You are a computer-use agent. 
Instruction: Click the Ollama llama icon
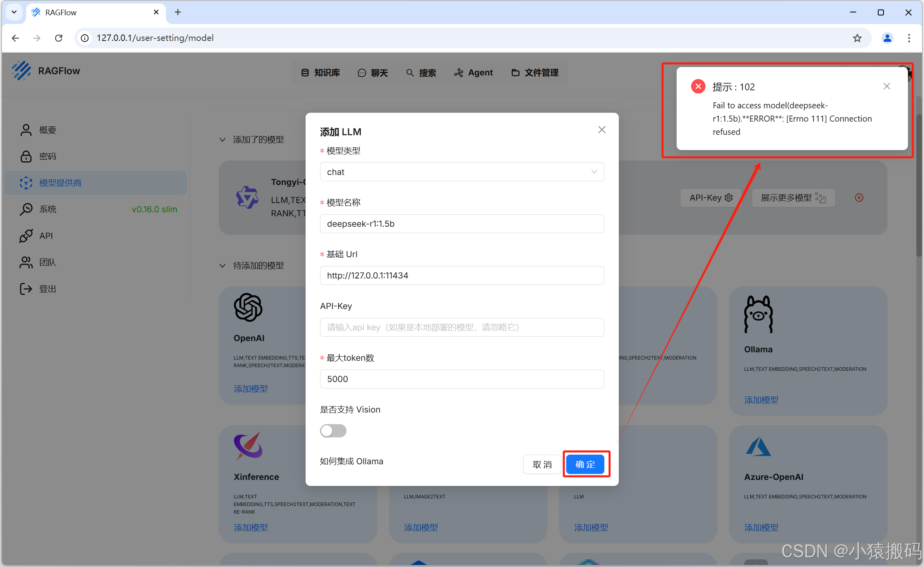click(758, 314)
